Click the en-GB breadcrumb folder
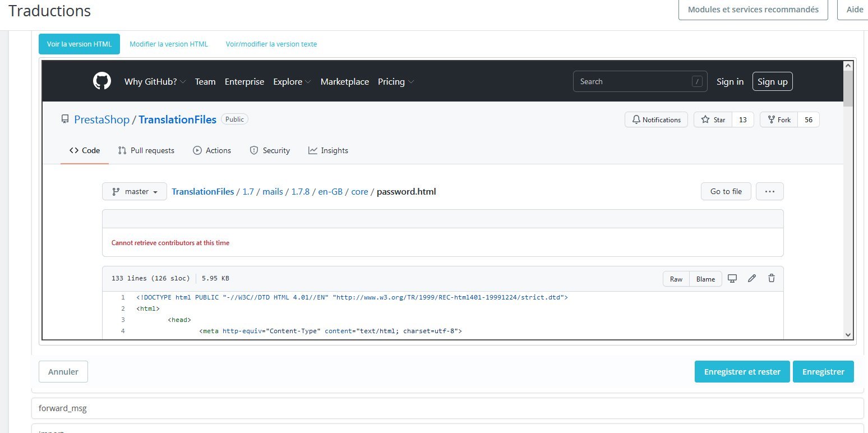Image resolution: width=868 pixels, height=433 pixels. point(330,191)
